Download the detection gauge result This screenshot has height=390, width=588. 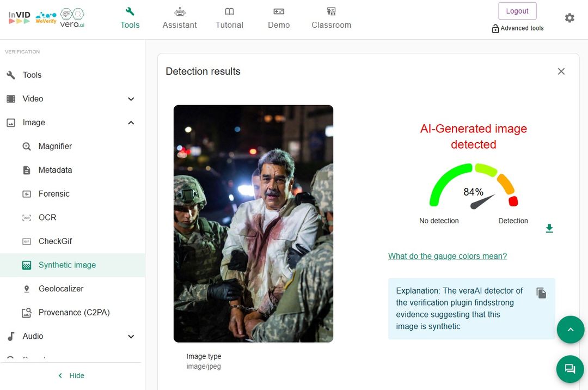(x=549, y=228)
